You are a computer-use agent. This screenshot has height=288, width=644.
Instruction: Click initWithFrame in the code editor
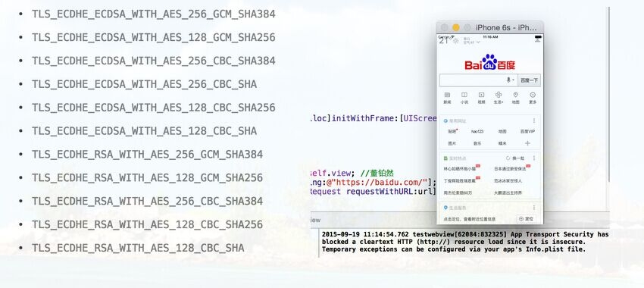coord(363,118)
